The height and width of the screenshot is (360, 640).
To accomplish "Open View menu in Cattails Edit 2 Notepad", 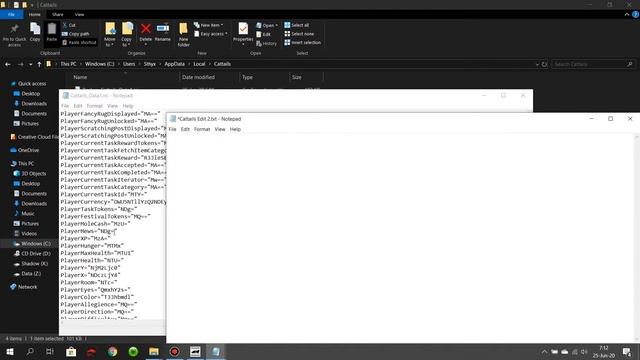I will pyautogui.click(x=220, y=129).
